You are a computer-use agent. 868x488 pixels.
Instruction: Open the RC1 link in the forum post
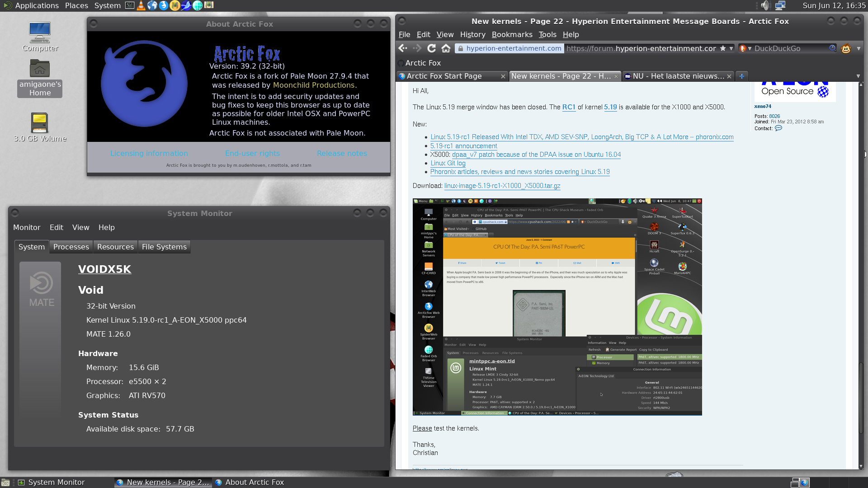click(569, 107)
